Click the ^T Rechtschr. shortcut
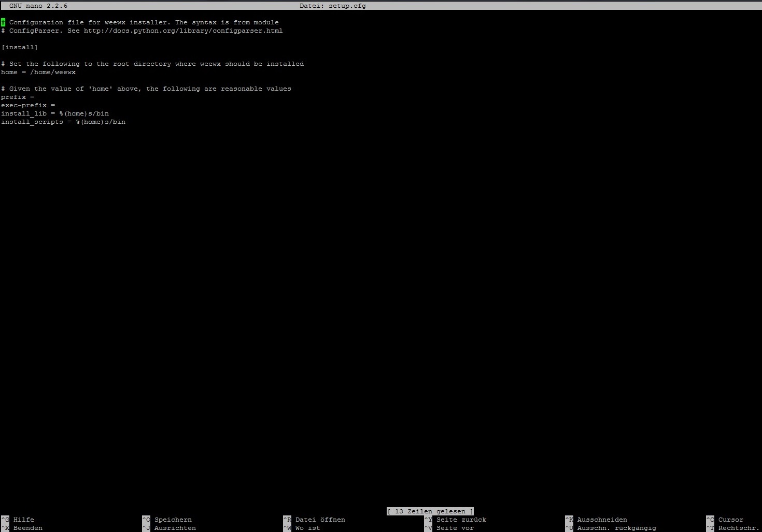 coord(733,528)
